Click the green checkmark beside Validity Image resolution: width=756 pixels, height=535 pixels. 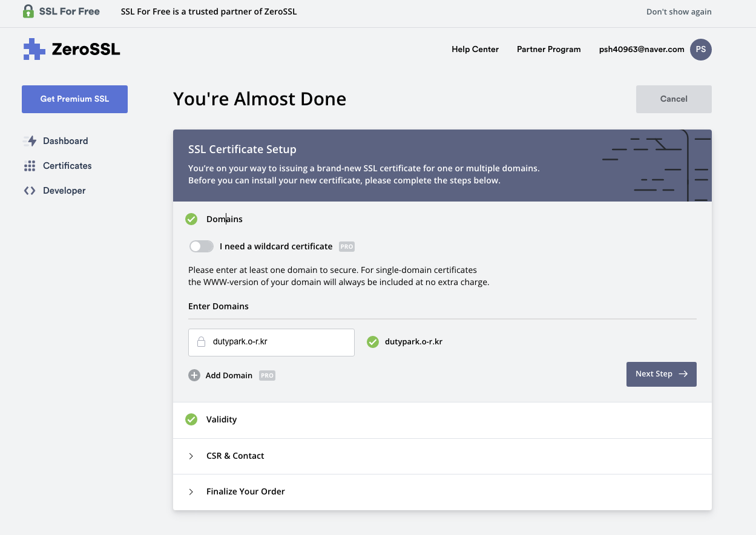point(191,419)
